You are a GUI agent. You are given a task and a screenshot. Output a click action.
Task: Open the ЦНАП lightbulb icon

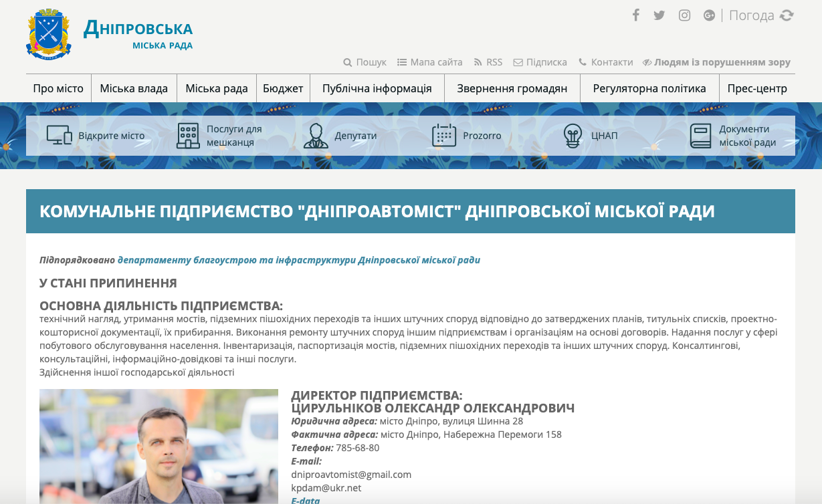pyautogui.click(x=573, y=136)
